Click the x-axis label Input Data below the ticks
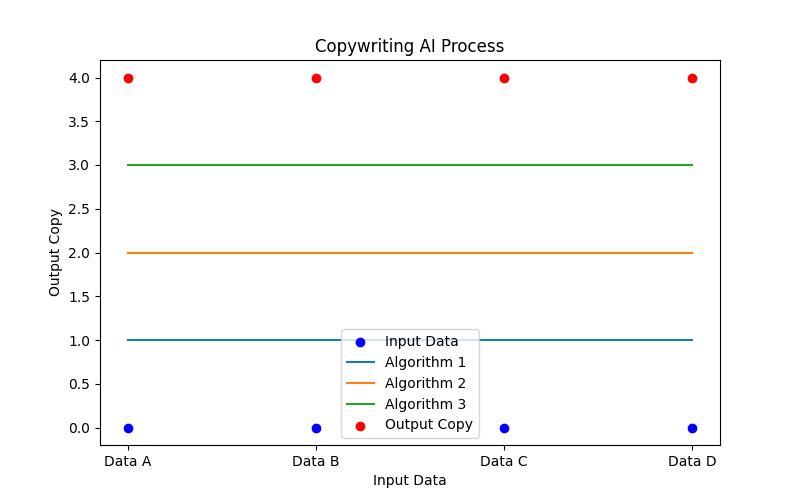This screenshot has height=500, width=800. click(x=409, y=480)
